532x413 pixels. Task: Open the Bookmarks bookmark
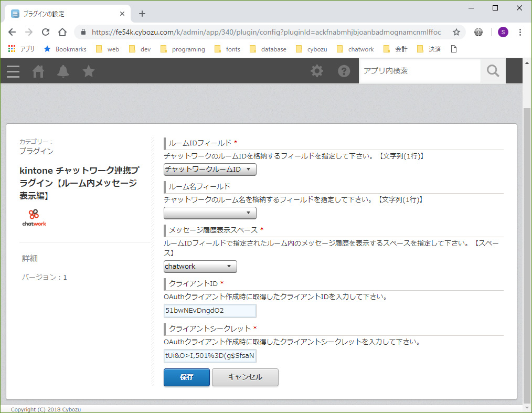point(65,49)
